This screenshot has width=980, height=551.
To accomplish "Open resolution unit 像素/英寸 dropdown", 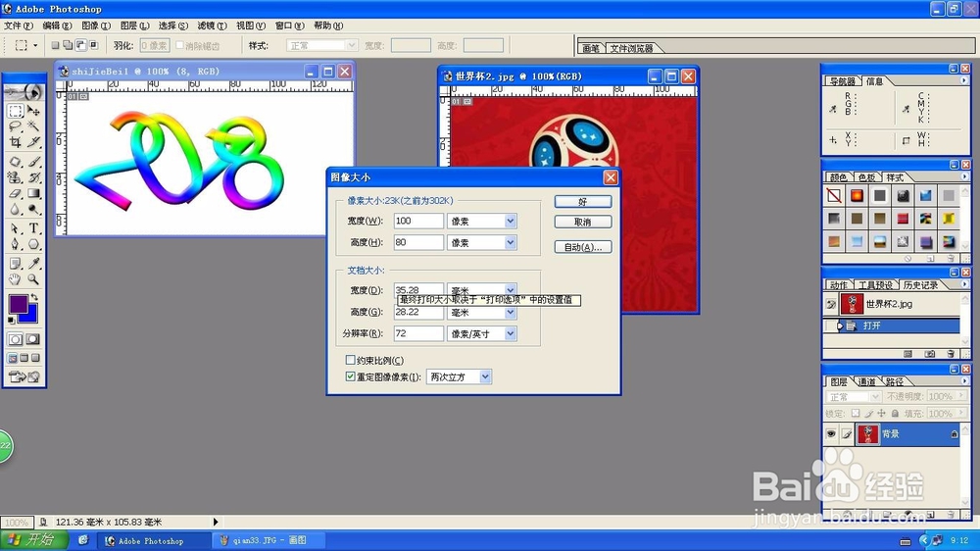I will (x=510, y=334).
